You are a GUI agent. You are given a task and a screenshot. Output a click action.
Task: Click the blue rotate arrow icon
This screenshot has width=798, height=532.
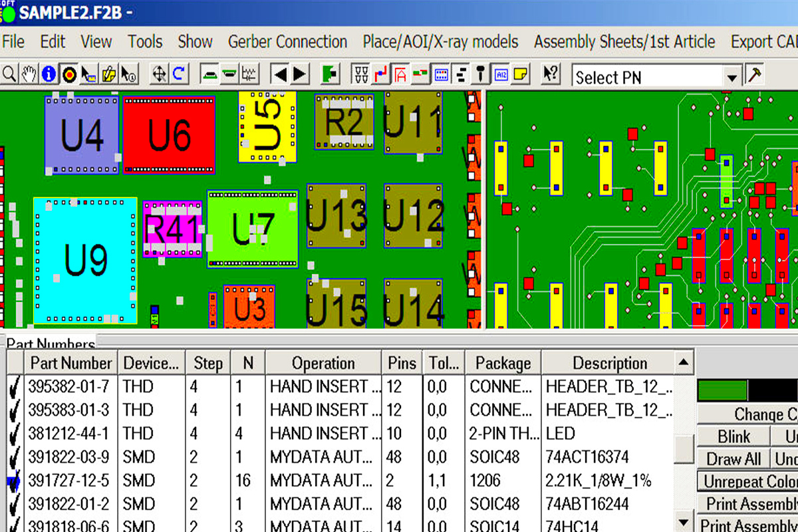(179, 74)
